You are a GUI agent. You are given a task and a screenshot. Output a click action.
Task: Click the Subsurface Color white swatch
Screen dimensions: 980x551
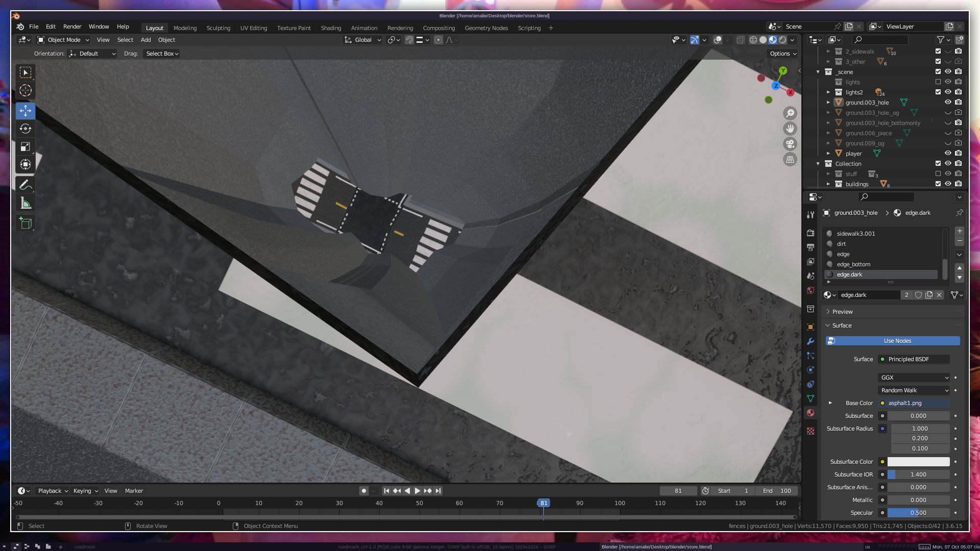coord(918,462)
